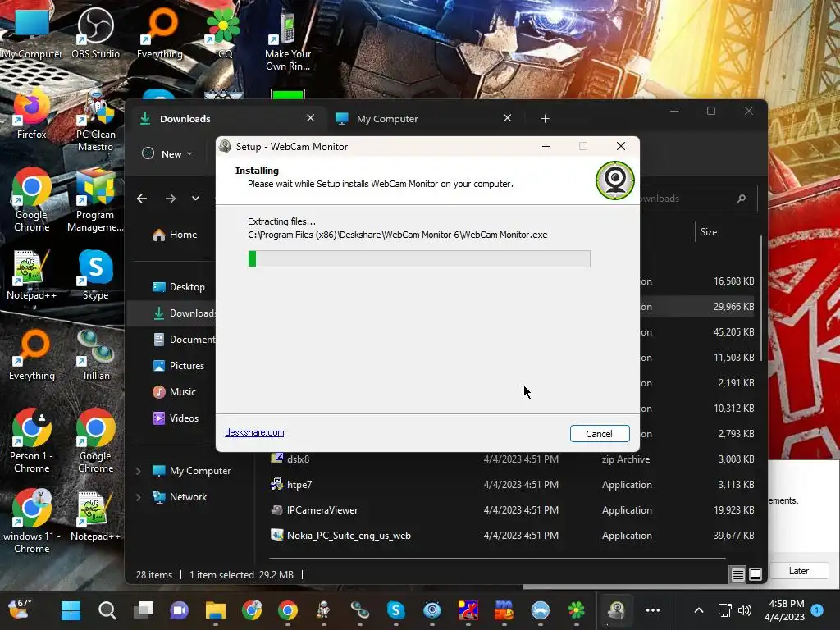Open Trillian desktop shortcut
The image size is (840, 630).
tap(96, 355)
